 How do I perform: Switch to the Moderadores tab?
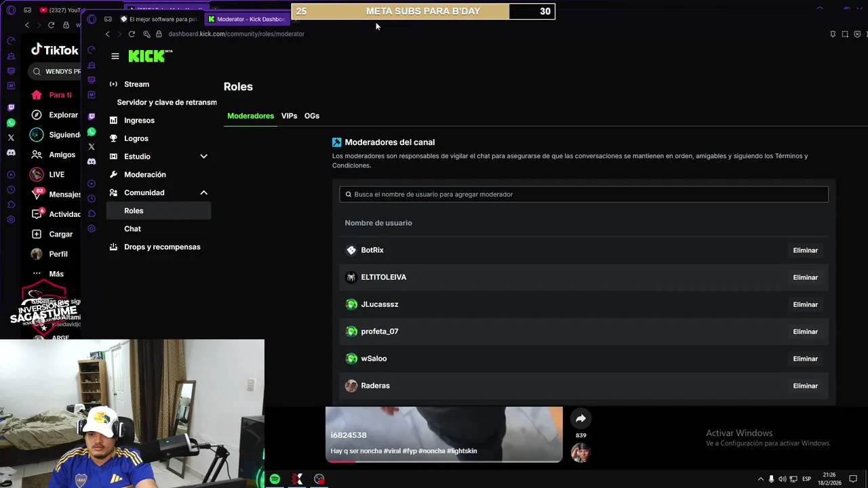tap(250, 116)
